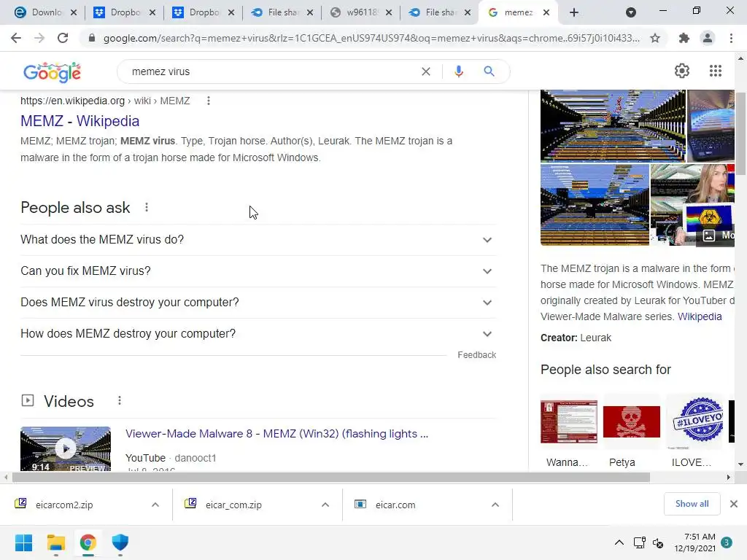Open File Explorer from the taskbar
Screen dimensions: 747x560
pos(55,542)
